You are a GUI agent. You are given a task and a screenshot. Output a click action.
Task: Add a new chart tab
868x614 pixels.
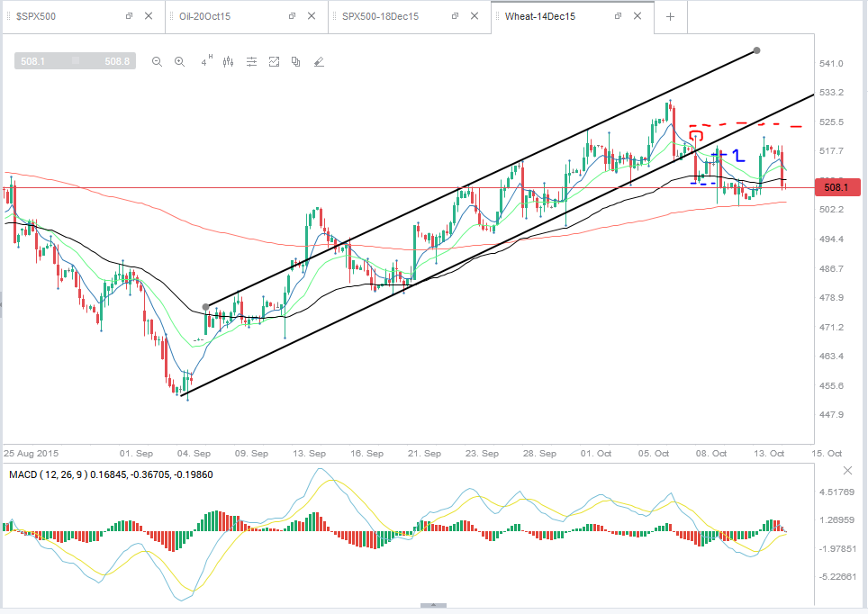671,16
